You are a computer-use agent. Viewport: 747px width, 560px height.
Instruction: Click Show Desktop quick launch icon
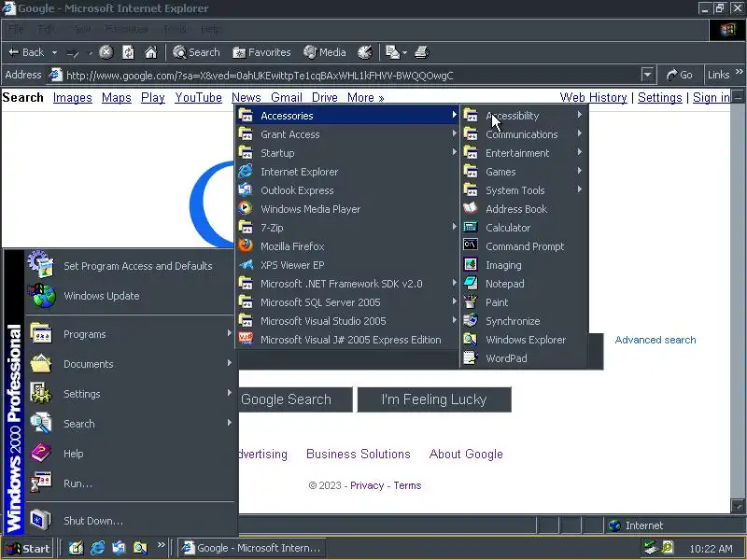[x=76, y=548]
